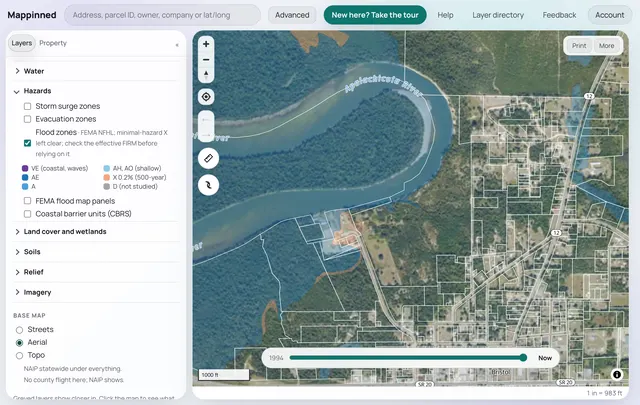Click the X 0.2% orange legend swatch

coord(107,177)
